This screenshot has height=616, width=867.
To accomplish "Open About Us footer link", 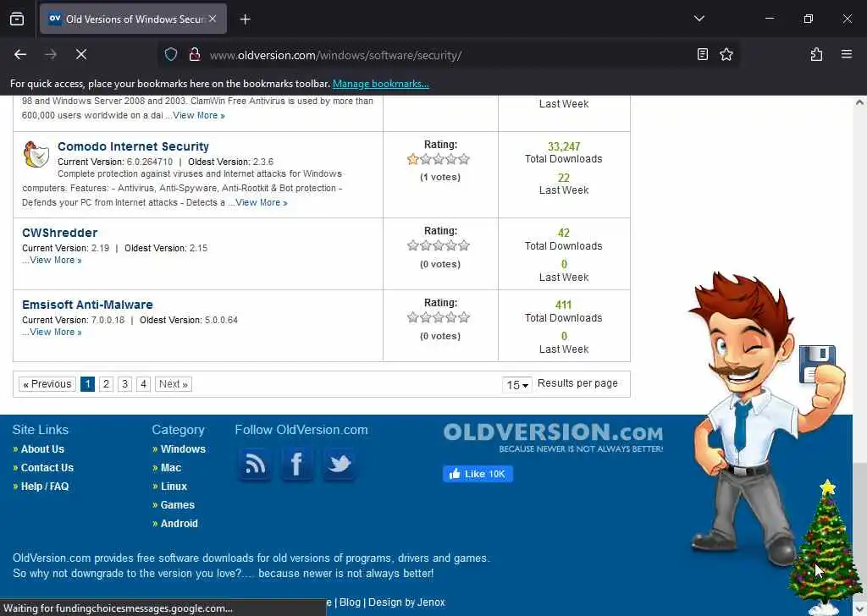I will (x=42, y=449).
